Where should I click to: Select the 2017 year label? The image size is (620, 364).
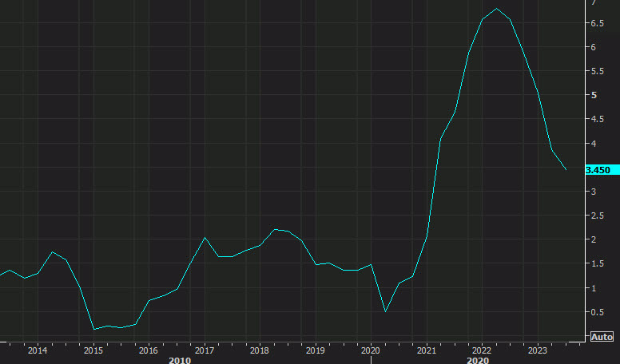204,350
